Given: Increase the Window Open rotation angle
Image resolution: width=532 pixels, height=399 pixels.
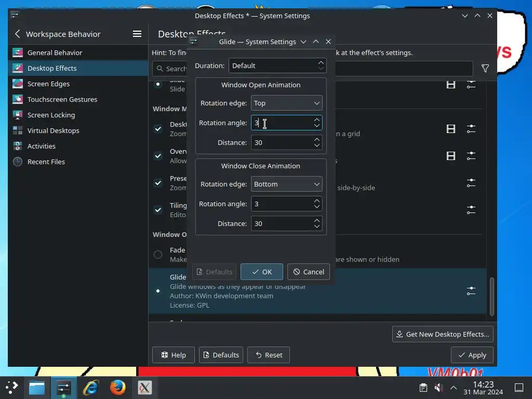Looking at the screenshot, I should tap(317, 120).
